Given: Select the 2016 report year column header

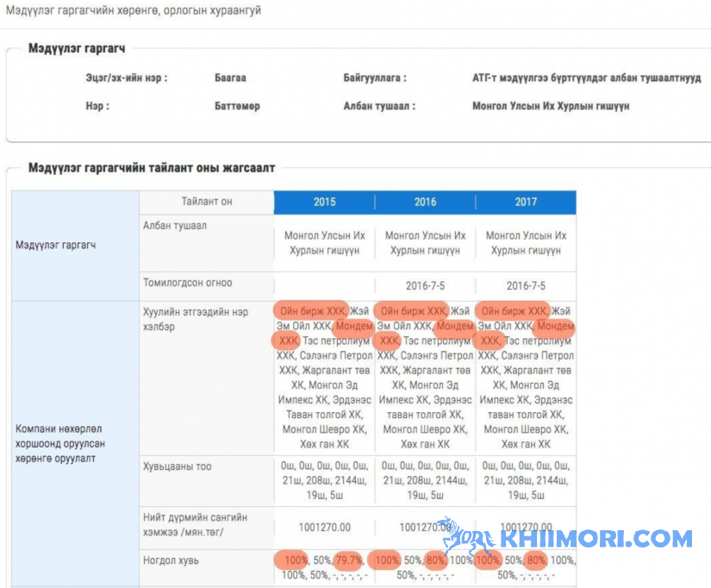Looking at the screenshot, I should [425, 202].
